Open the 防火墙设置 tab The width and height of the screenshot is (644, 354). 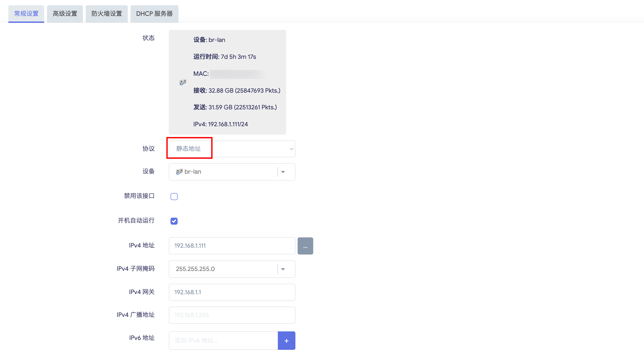[x=107, y=14]
